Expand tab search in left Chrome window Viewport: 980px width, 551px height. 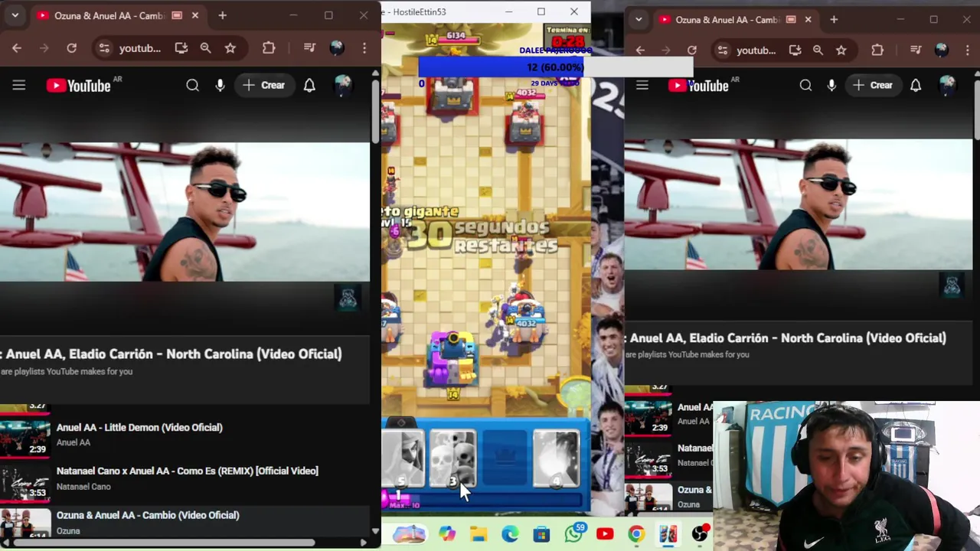coord(15,15)
